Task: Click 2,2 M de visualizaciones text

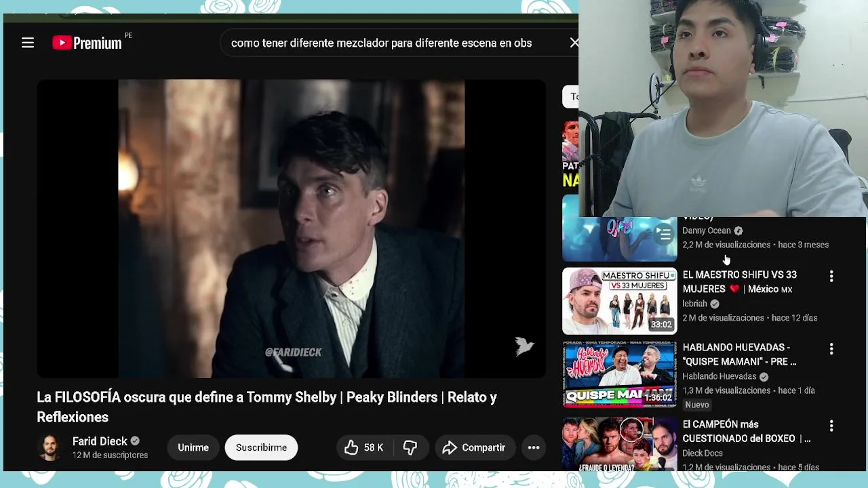Action: [x=726, y=245]
